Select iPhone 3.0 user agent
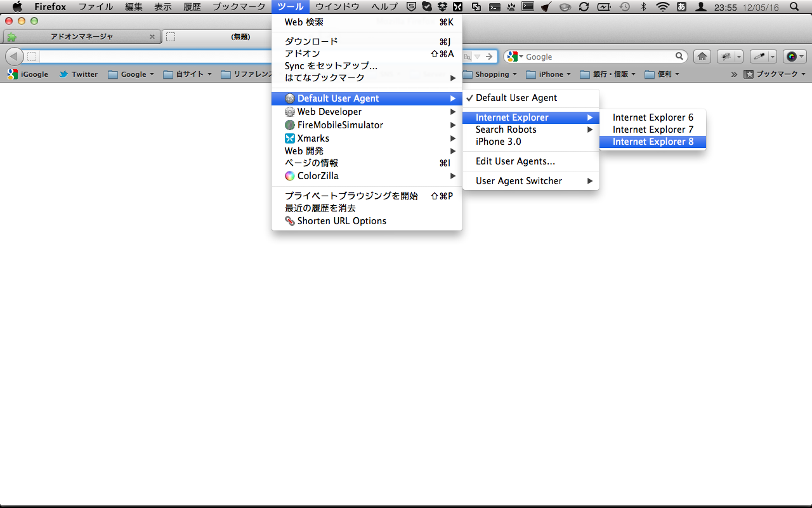The image size is (812, 508). [x=499, y=142]
